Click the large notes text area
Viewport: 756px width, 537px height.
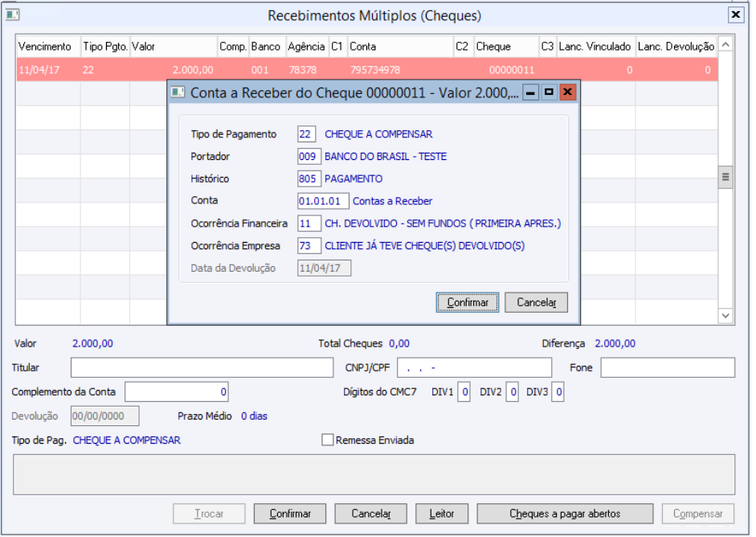[x=374, y=474]
